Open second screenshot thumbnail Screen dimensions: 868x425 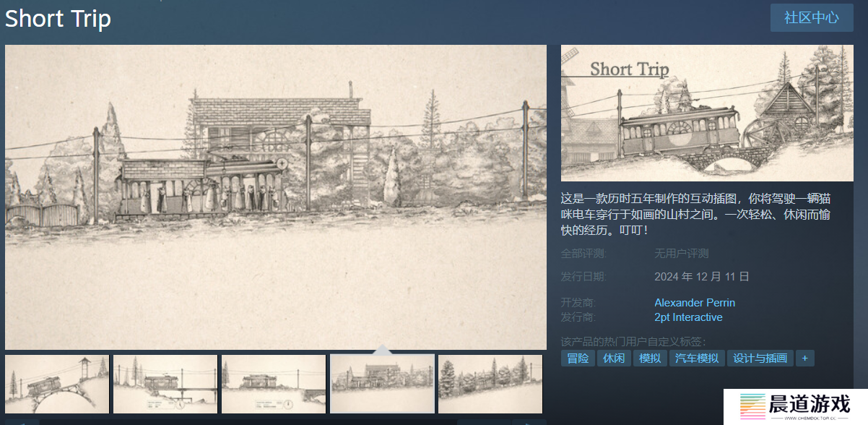point(165,384)
